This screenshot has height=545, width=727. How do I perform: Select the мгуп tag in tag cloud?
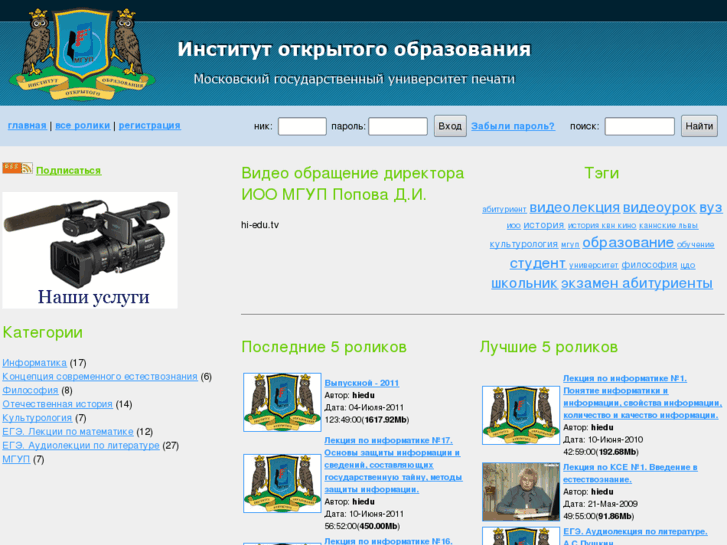(570, 244)
